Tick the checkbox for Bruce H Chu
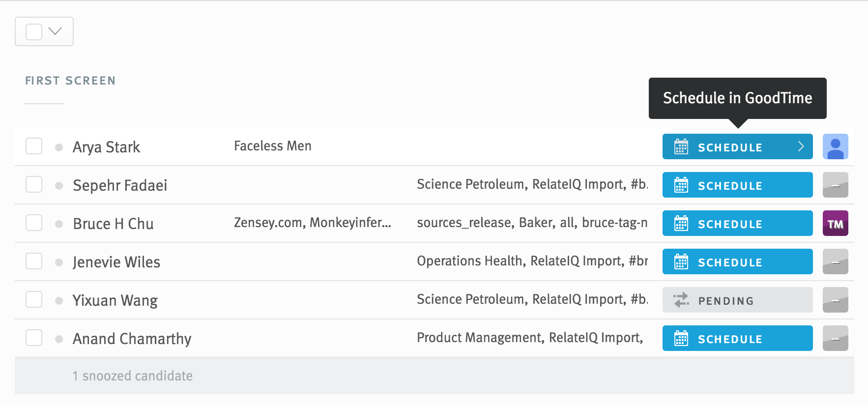The height and width of the screenshot is (405, 868). pyautogui.click(x=34, y=223)
